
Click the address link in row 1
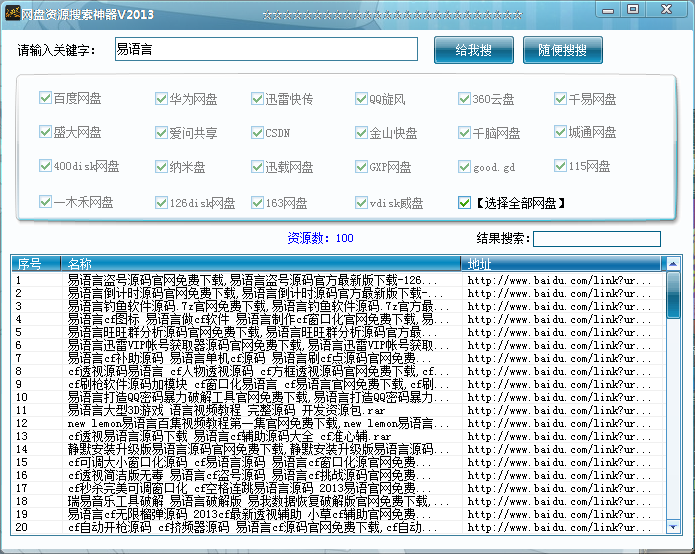pos(559,280)
